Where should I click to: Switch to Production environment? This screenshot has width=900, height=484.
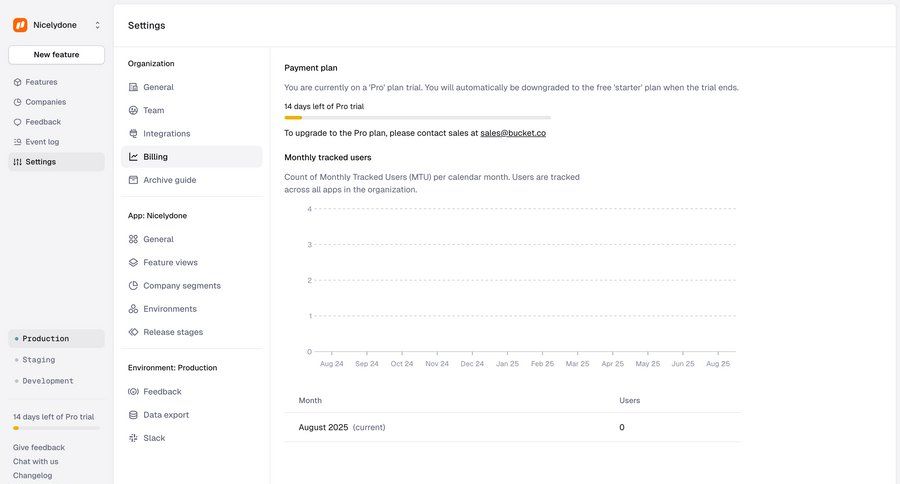[x=56, y=339]
